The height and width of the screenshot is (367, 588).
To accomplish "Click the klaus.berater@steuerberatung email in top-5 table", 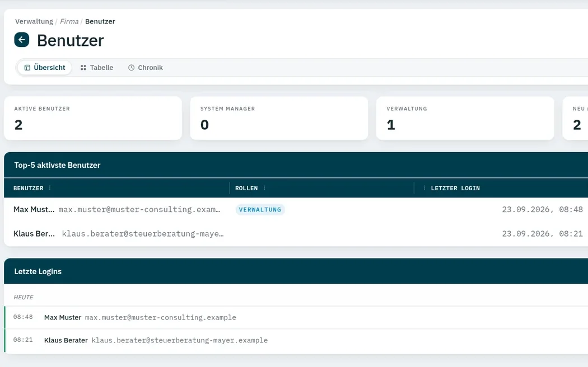I will 143,234.
